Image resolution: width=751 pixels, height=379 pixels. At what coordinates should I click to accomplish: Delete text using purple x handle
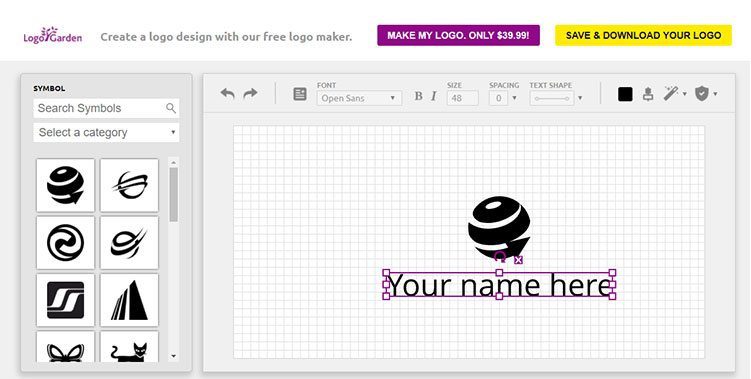pos(518,260)
